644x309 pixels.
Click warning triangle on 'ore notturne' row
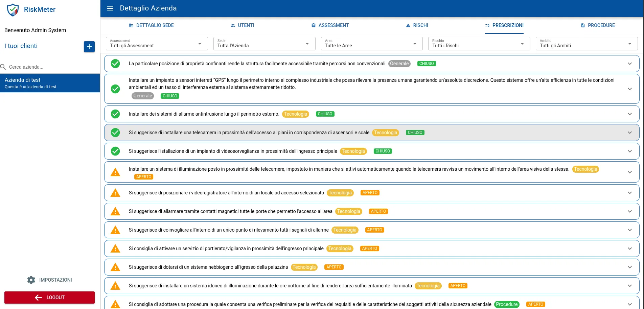click(115, 286)
